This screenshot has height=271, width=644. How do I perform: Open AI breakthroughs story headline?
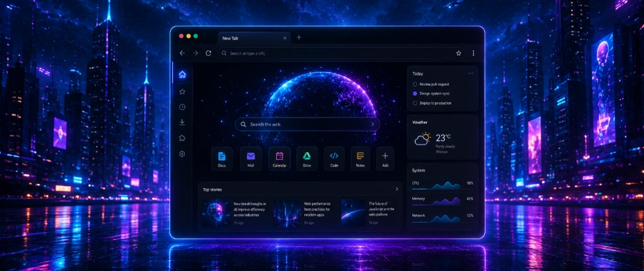click(250, 209)
